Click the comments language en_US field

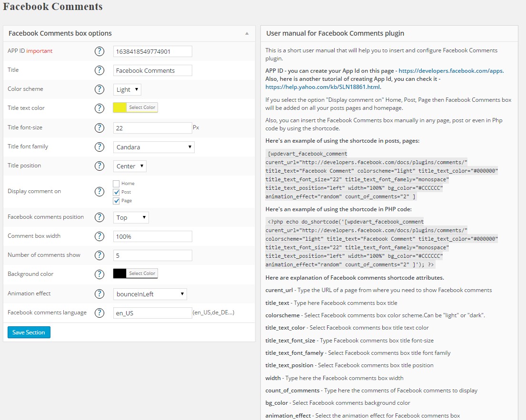click(x=153, y=313)
